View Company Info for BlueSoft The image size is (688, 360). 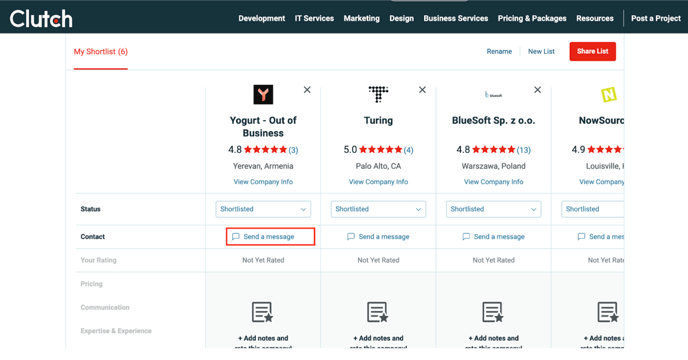pyautogui.click(x=494, y=182)
